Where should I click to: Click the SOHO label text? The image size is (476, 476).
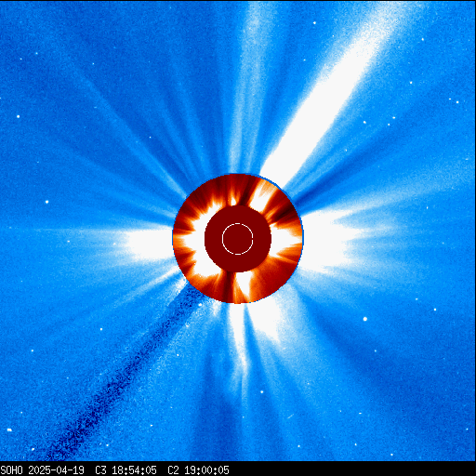[11, 470]
